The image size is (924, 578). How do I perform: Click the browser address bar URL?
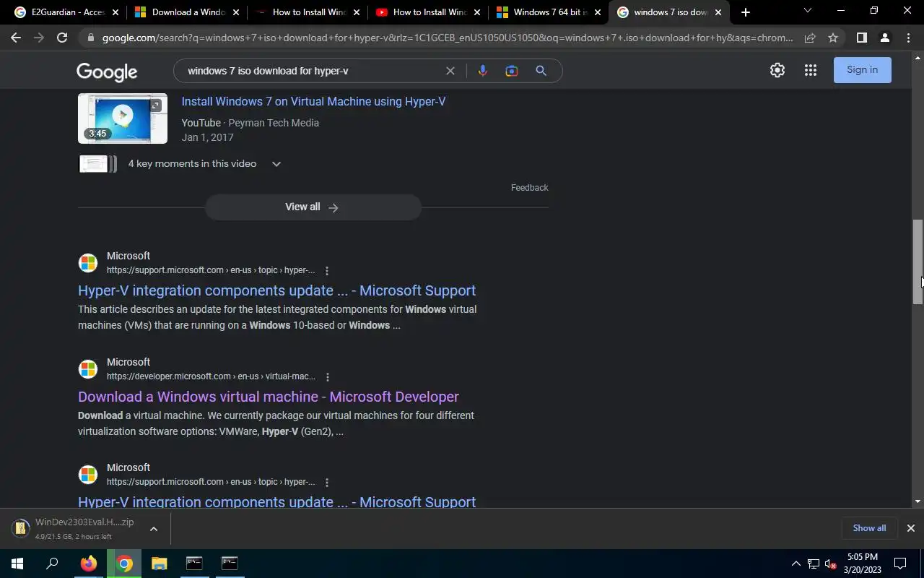pos(448,38)
